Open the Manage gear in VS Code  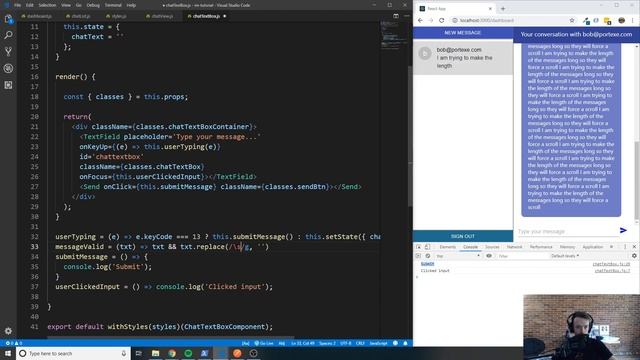[x=8, y=331]
